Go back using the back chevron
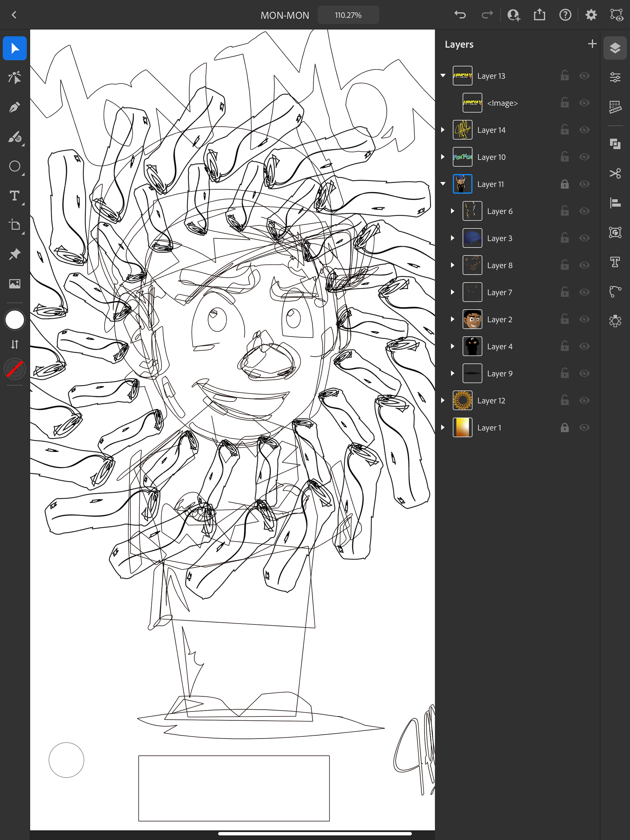Viewport: 630px width, 840px height. point(14,15)
